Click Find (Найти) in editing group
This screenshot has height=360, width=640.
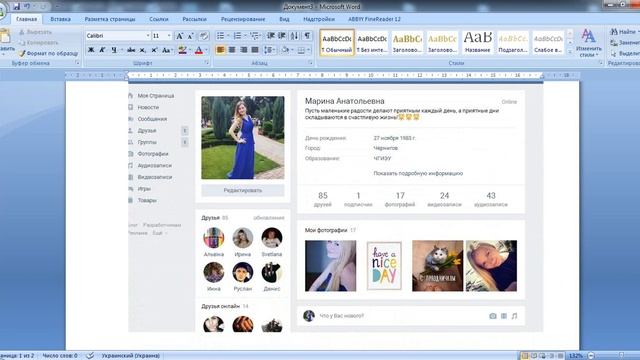coord(623,31)
